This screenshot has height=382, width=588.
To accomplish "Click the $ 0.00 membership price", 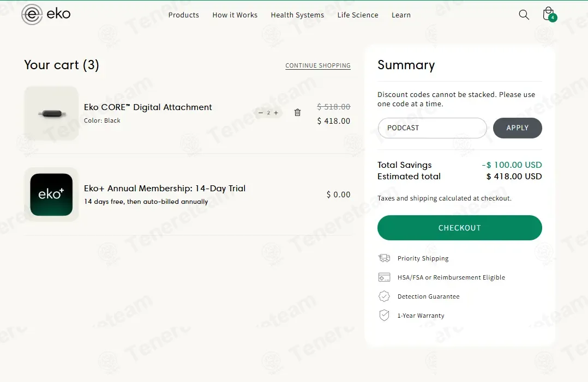I will (338, 195).
